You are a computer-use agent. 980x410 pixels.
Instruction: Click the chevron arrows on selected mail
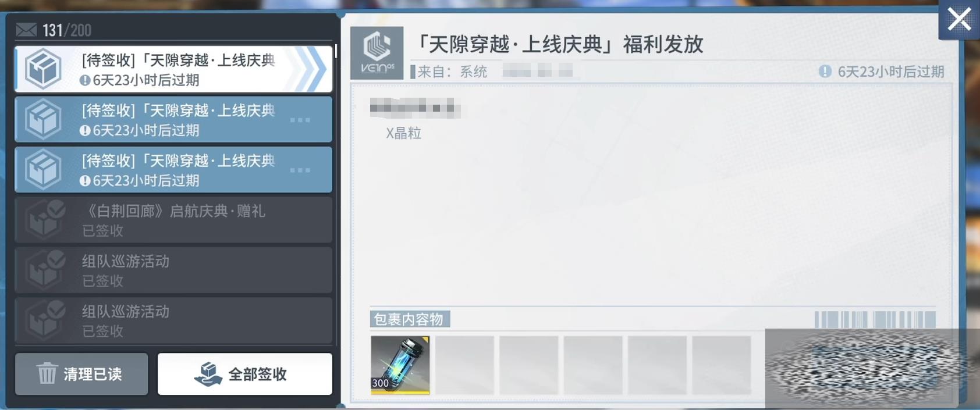(x=310, y=69)
